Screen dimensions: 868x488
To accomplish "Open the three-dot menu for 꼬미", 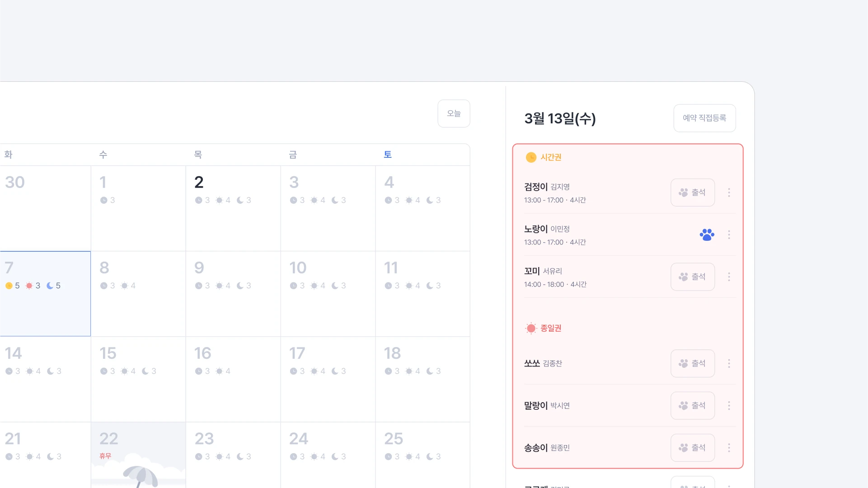I will click(x=729, y=277).
